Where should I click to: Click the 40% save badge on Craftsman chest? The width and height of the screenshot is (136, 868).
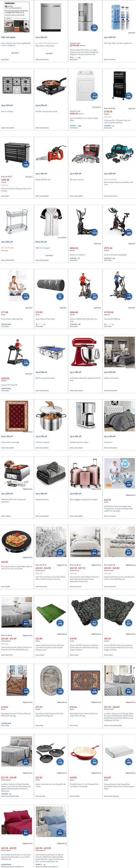click(129, 96)
